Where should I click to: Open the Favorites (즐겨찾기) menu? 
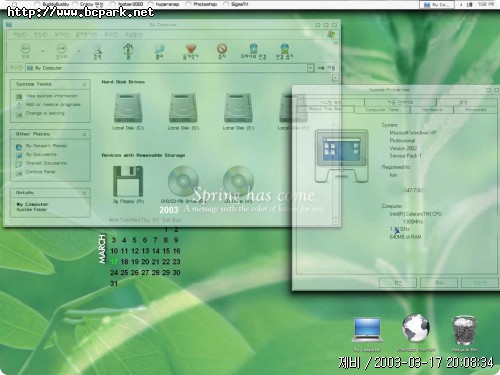pyautogui.click(x=86, y=35)
